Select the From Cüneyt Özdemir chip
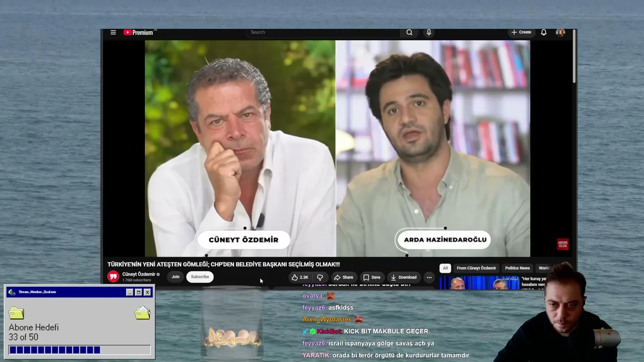This screenshot has width=644, height=362. (x=476, y=268)
